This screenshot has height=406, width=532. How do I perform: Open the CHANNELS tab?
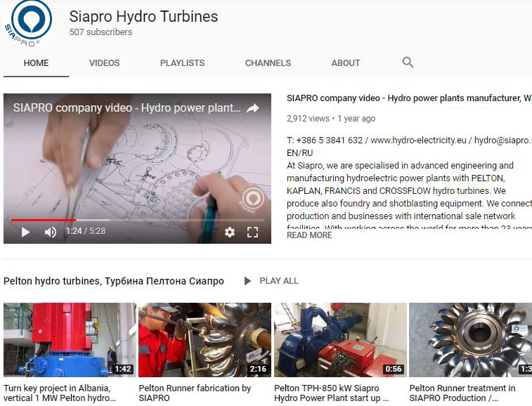pos(268,63)
